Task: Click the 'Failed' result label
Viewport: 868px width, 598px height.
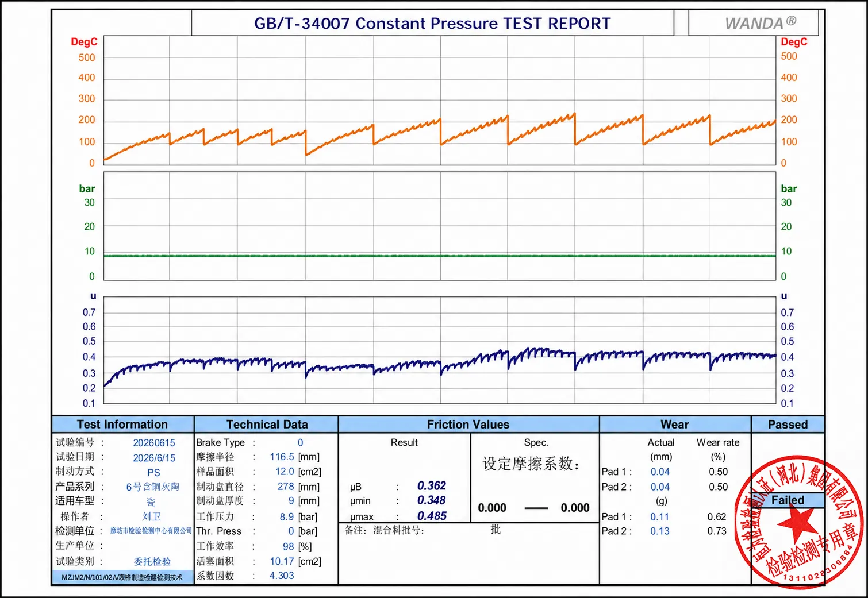Action: click(x=788, y=500)
